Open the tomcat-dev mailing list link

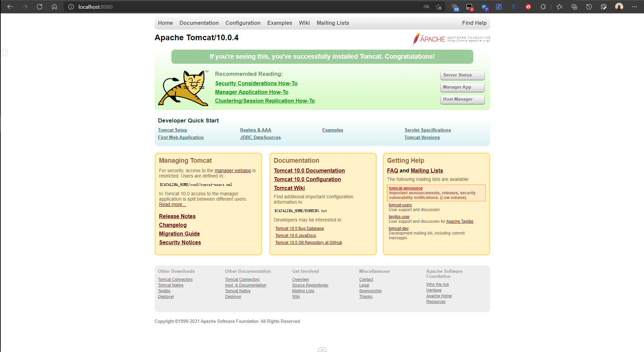398,229
